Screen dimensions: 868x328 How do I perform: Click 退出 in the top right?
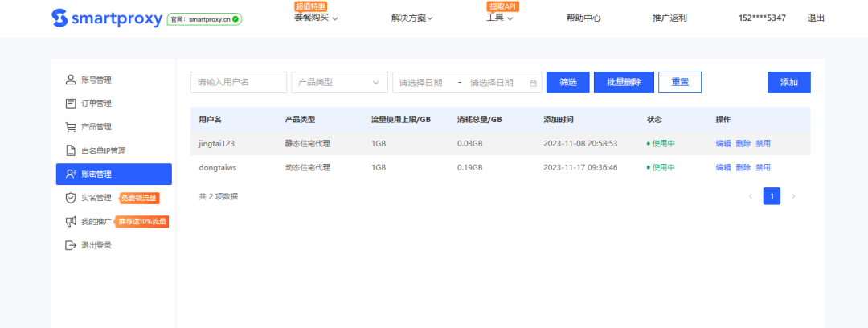[x=816, y=18]
